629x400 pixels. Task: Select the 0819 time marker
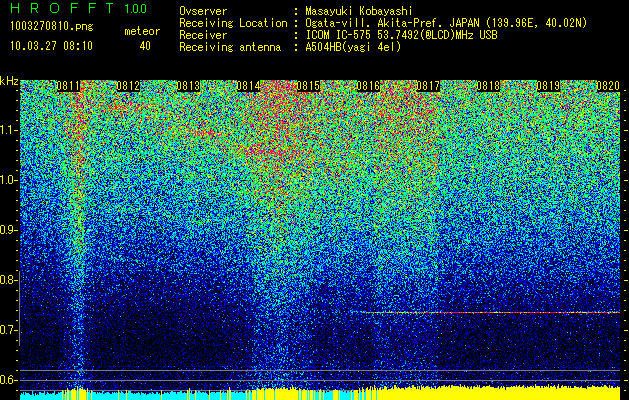548,86
